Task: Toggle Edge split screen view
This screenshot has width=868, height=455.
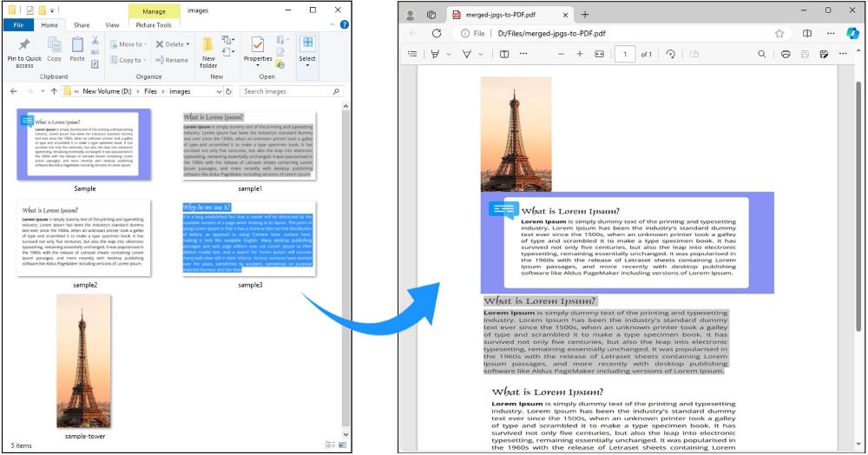Action: 807,33
